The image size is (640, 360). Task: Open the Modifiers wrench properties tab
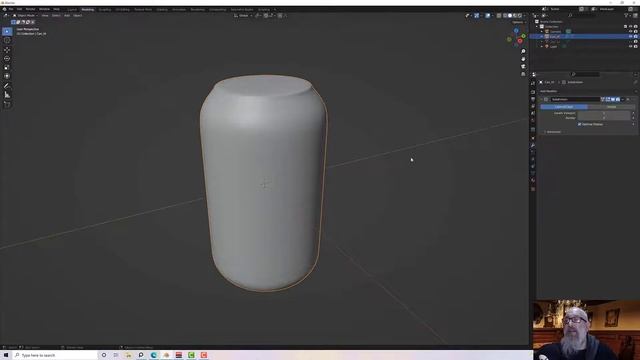(x=533, y=145)
